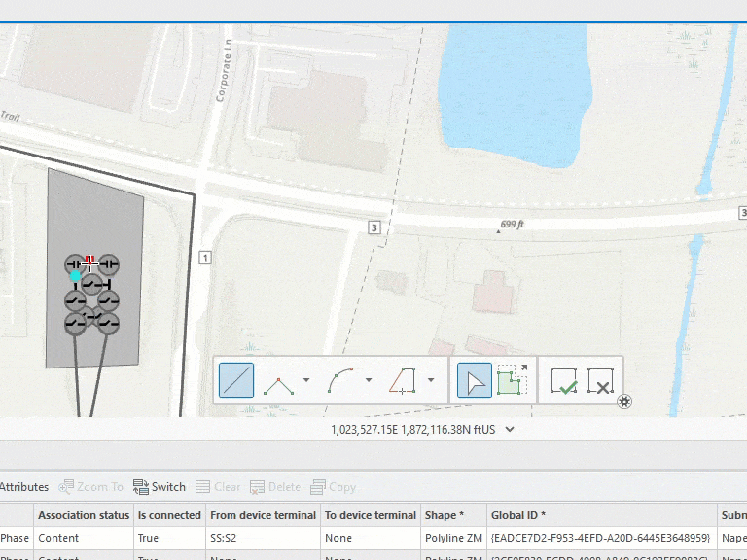Open the editing toolbar settings gear
Screen dimensions: 747x560
point(624,402)
